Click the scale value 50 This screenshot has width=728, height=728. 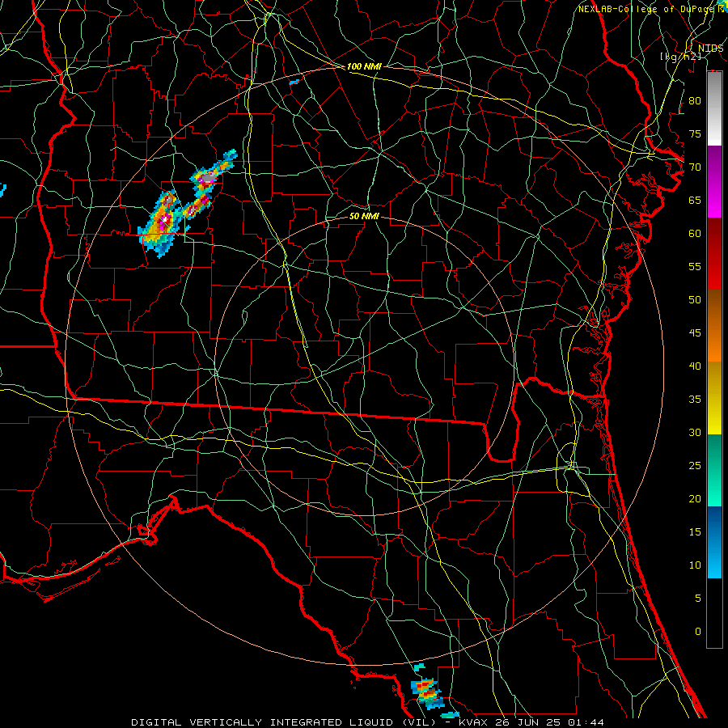(x=695, y=300)
